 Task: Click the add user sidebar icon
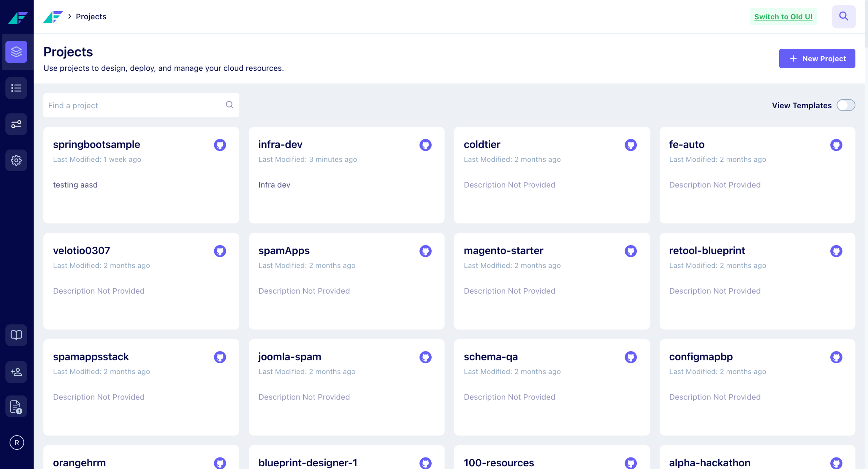point(16,372)
